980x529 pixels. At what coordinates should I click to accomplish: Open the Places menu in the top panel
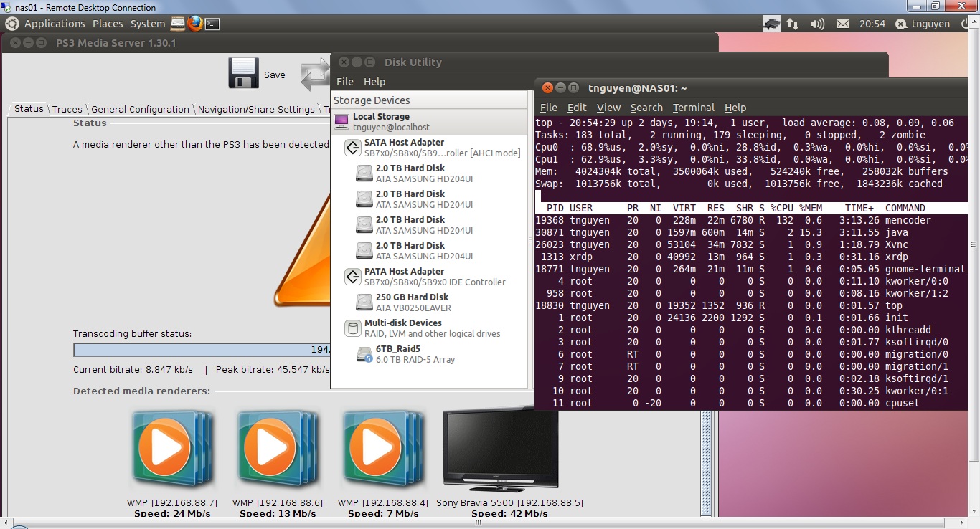tap(108, 24)
